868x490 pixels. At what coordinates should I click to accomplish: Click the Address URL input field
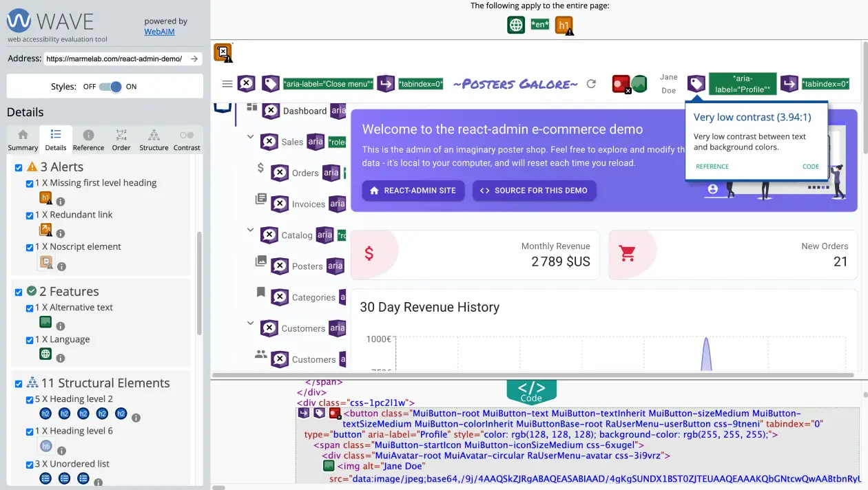click(114, 59)
